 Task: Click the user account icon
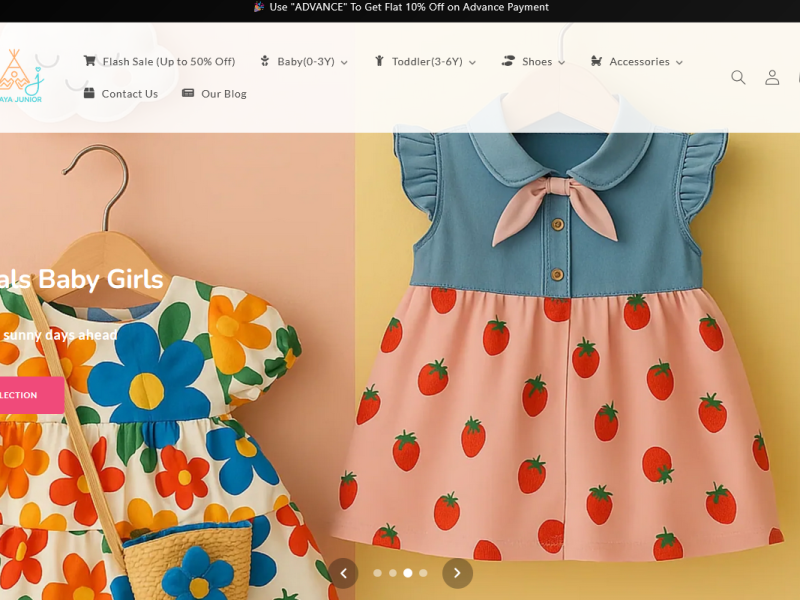[772, 77]
